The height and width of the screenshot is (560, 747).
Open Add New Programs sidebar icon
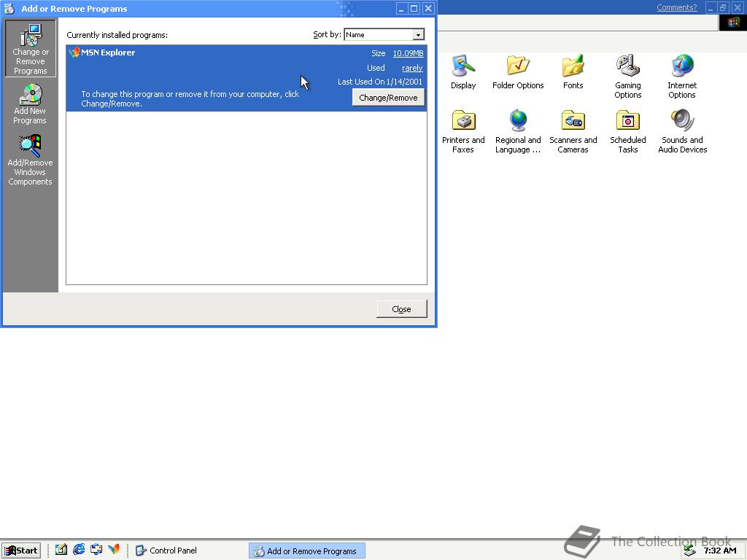point(30,104)
